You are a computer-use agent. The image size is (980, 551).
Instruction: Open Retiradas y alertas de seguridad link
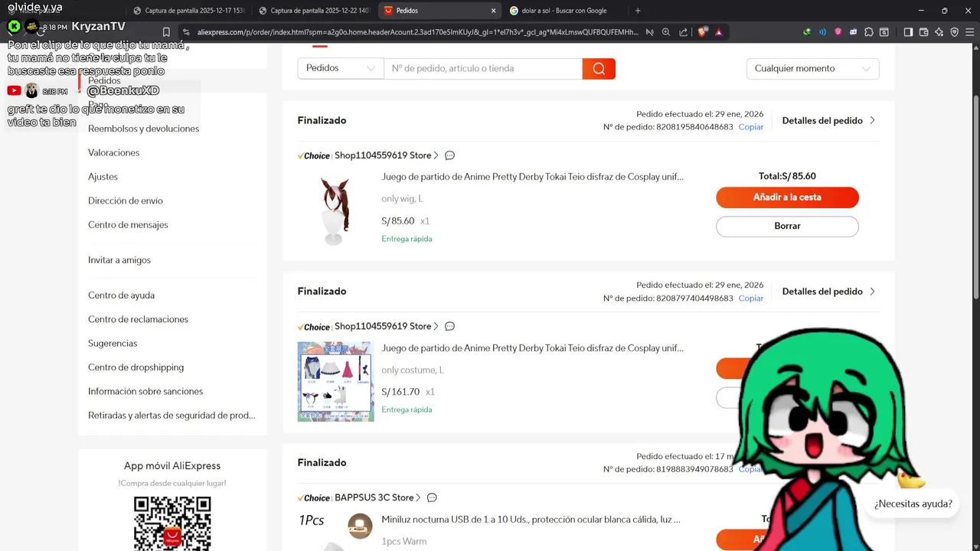171,416
